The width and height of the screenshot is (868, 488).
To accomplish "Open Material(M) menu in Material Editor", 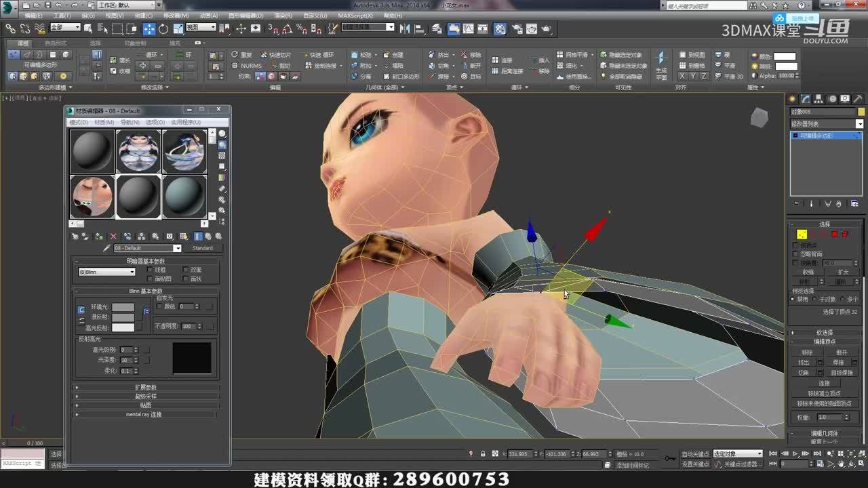I will click(x=104, y=123).
